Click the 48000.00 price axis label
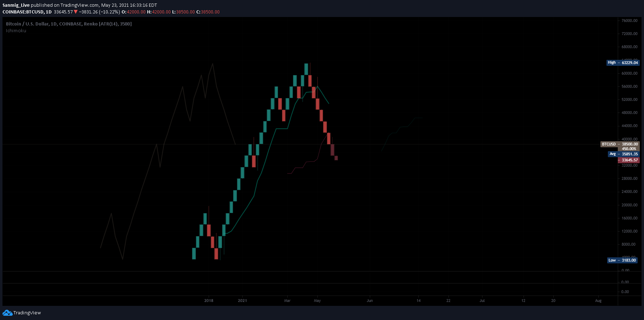Image resolution: width=644 pixels, height=320 pixels. (629, 113)
